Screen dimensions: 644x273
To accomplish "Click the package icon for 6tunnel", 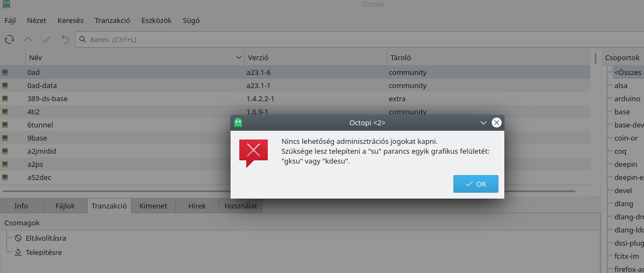I will 5,125.
